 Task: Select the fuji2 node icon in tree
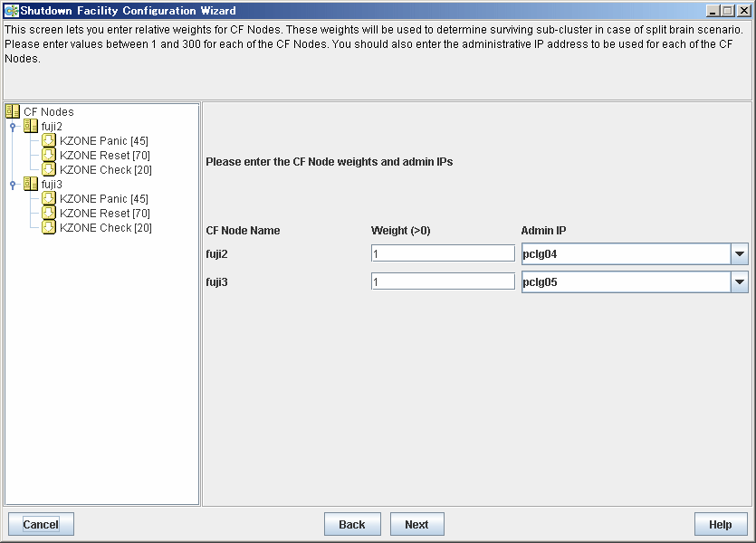click(x=31, y=126)
